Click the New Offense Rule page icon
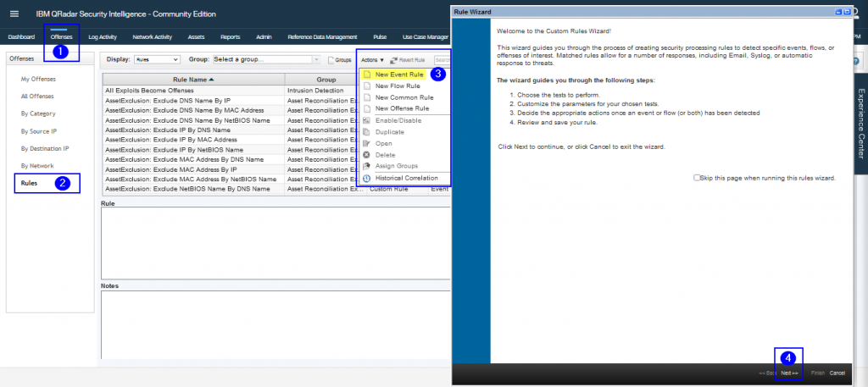 coord(366,108)
